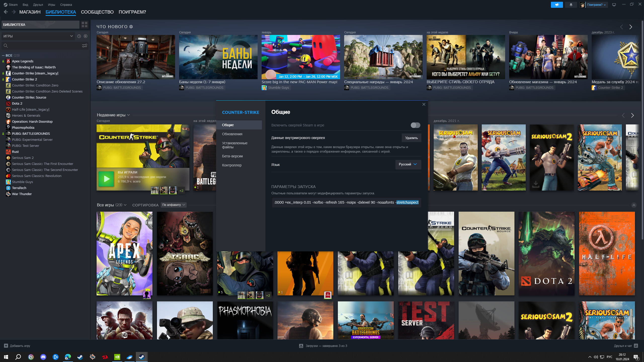Viewport: 644px width, 362px height.
Task: Go to СООБЩЕСТВО tab
Action: coord(97,12)
